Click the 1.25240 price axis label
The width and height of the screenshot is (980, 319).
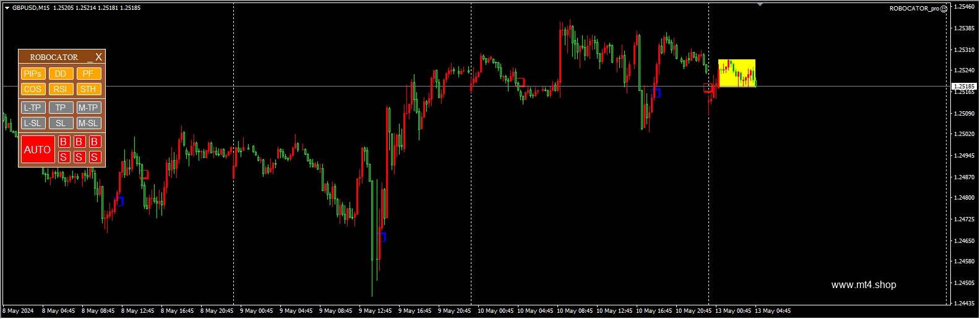click(965, 70)
